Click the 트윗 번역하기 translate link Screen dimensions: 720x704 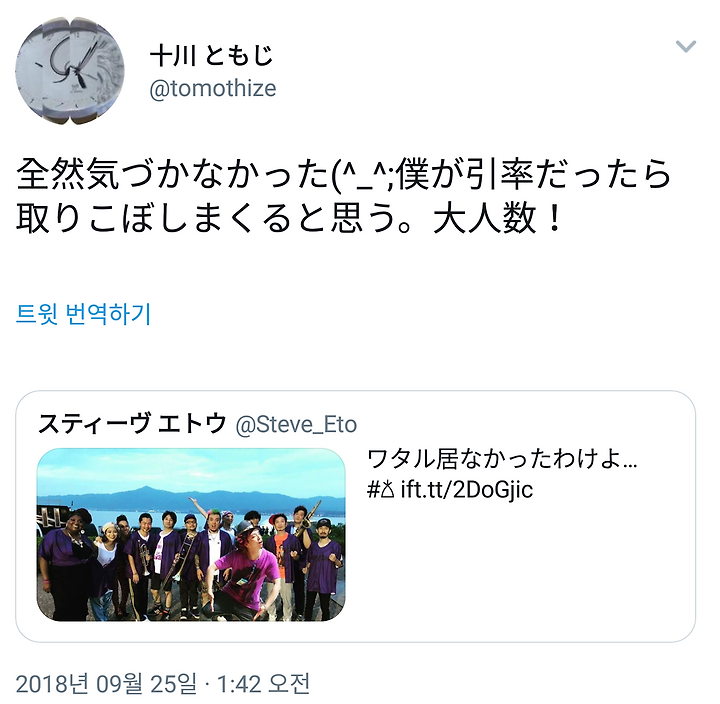click(83, 314)
